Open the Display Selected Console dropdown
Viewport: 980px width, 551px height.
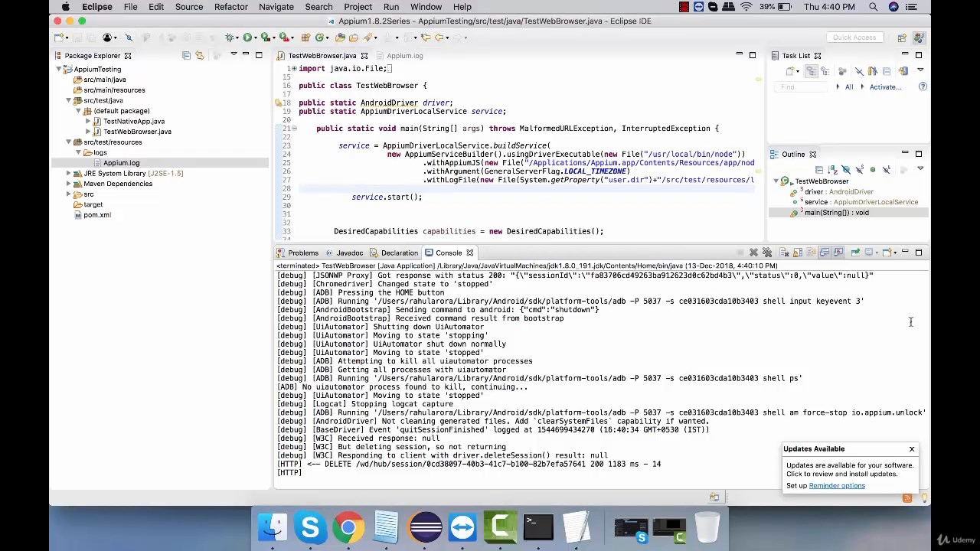click(x=877, y=253)
